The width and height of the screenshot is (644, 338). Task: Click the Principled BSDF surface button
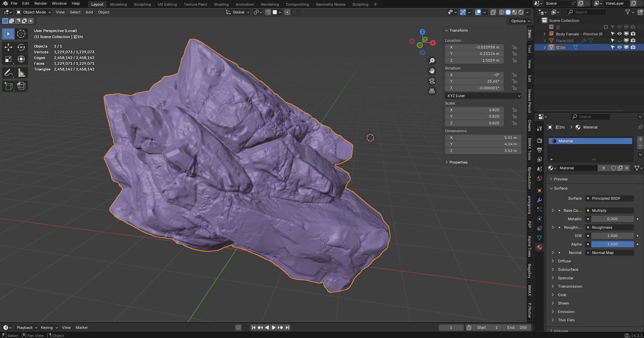[609, 199]
